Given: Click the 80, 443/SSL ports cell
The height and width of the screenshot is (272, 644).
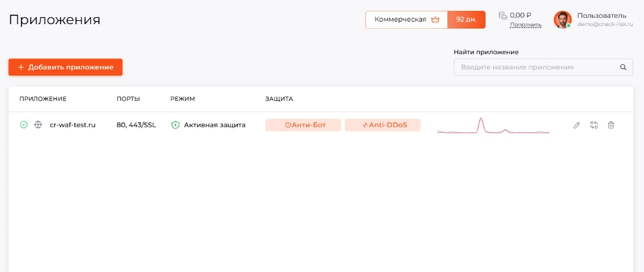Looking at the screenshot, I should pos(136,125).
